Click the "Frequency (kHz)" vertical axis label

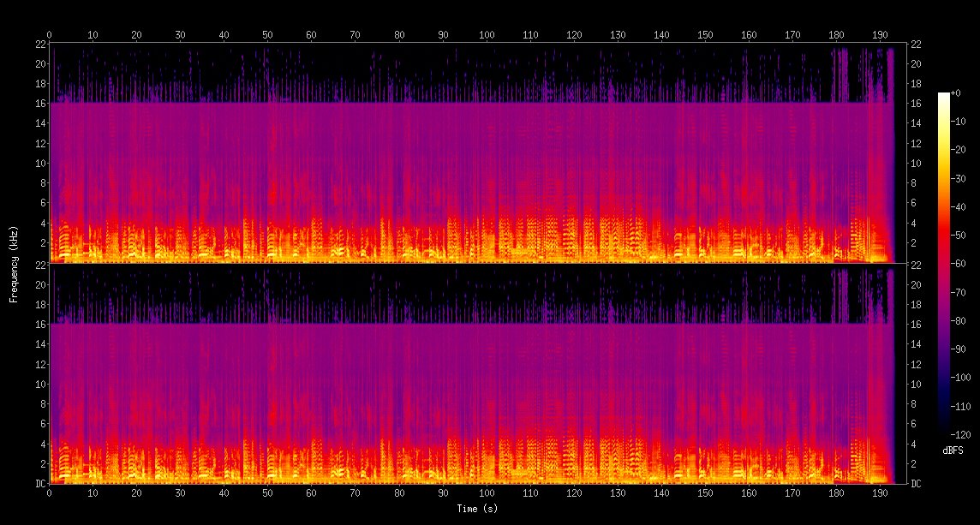tap(14, 263)
